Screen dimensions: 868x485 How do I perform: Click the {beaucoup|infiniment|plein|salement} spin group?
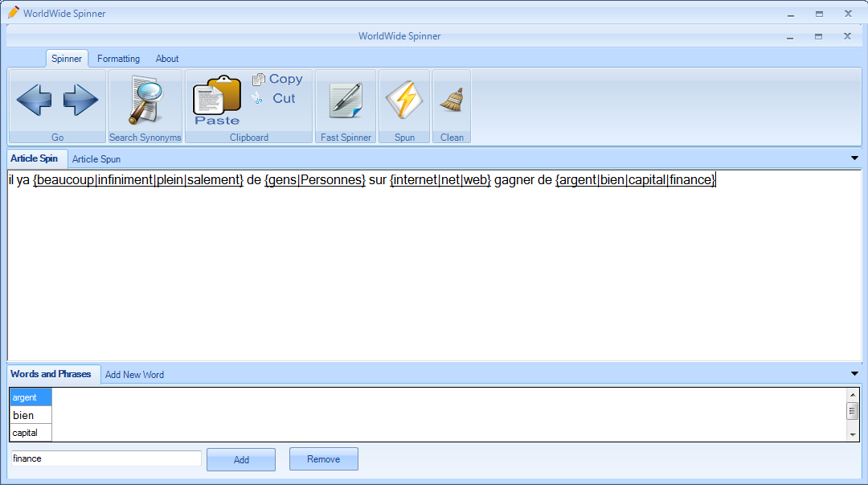[138, 179]
